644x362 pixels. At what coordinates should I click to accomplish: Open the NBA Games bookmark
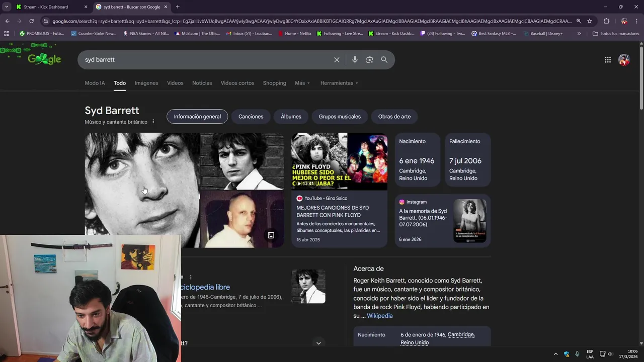point(146,34)
